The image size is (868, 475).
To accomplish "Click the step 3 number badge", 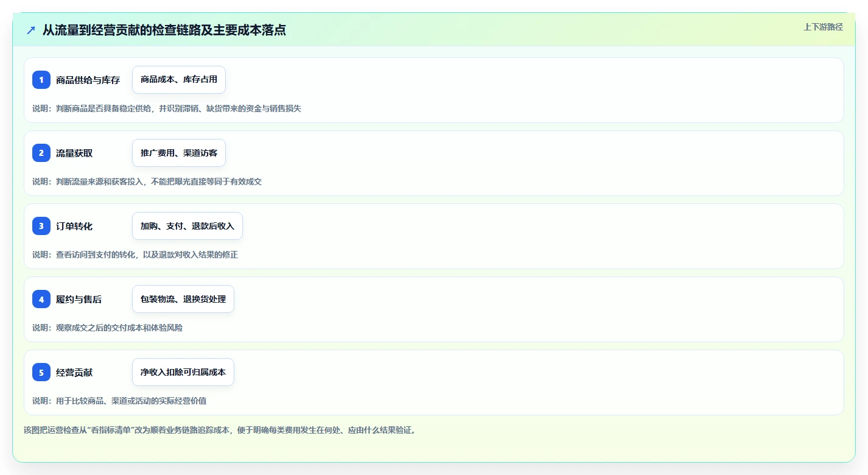I will 41,226.
